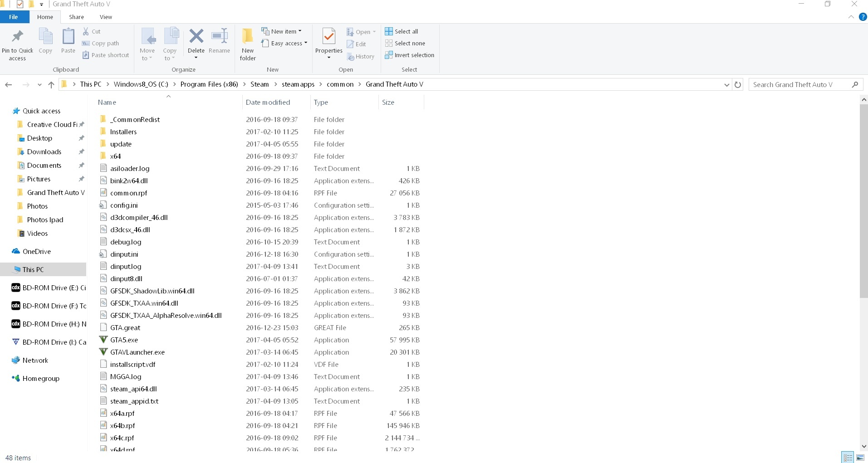Viewport: 868px width, 463px height.
Task: Navigate Back with the left arrow
Action: pyautogui.click(x=9, y=84)
